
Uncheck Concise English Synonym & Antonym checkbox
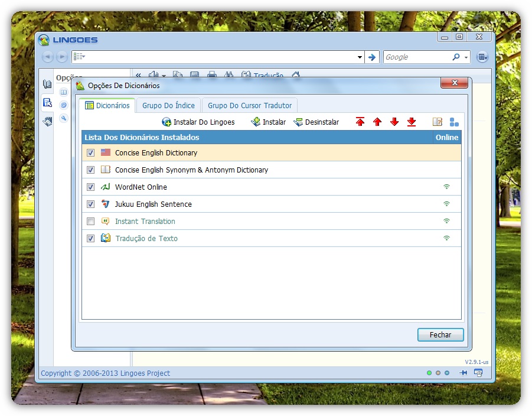(x=90, y=170)
